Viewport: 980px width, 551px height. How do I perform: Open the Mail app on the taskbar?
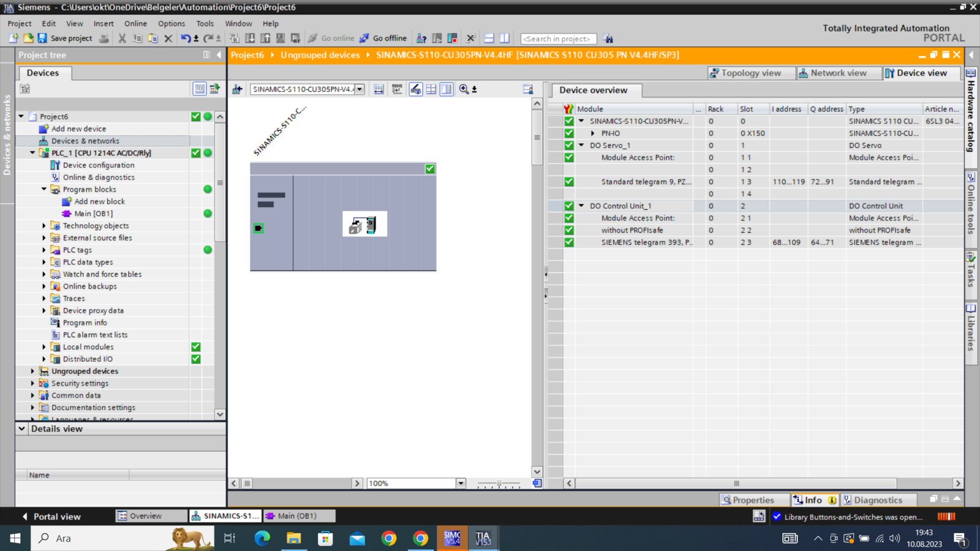coord(357,538)
